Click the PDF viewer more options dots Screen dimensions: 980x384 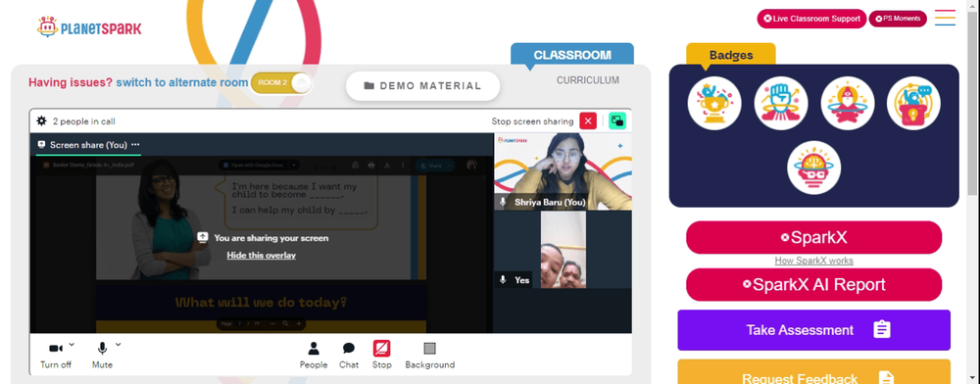pyautogui.click(x=403, y=166)
